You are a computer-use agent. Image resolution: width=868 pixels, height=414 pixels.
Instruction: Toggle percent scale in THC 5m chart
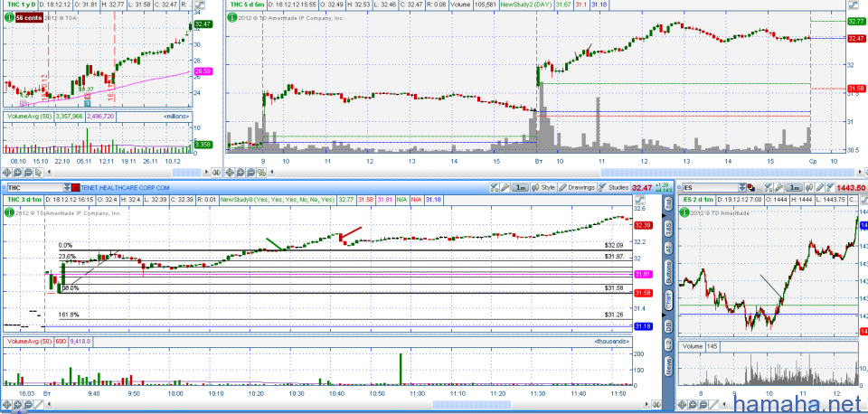(x=261, y=173)
